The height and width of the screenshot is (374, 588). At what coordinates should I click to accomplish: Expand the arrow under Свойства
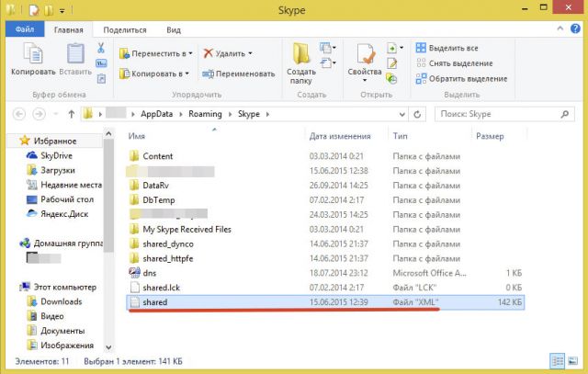click(365, 80)
